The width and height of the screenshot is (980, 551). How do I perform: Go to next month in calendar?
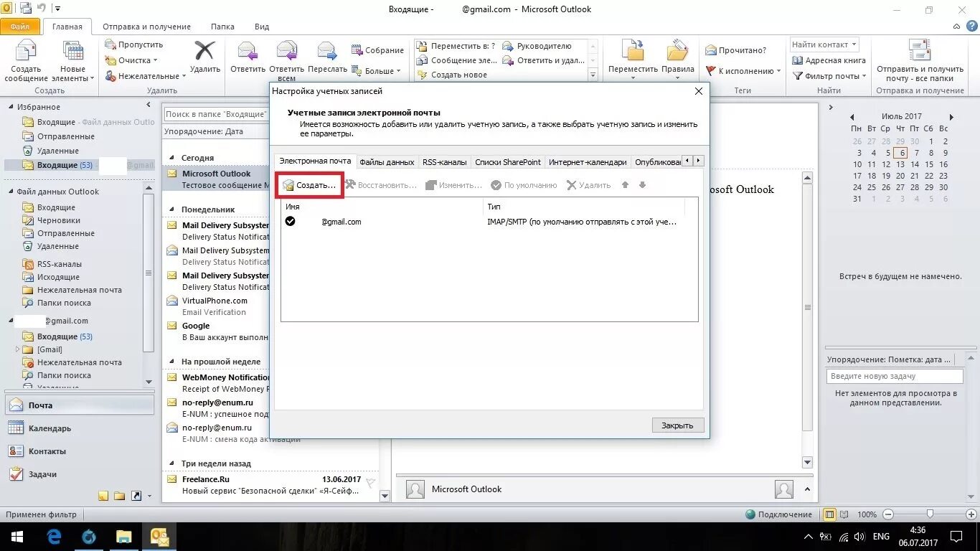952,117
